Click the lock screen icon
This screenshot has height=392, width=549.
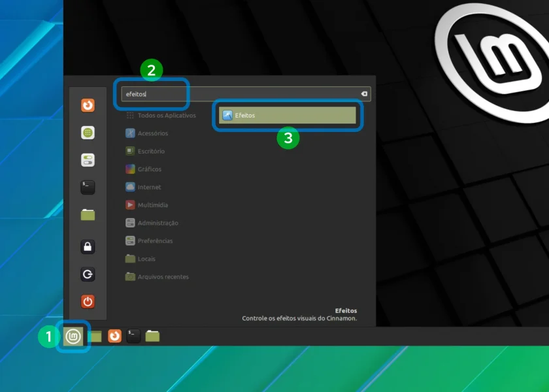pyautogui.click(x=88, y=247)
